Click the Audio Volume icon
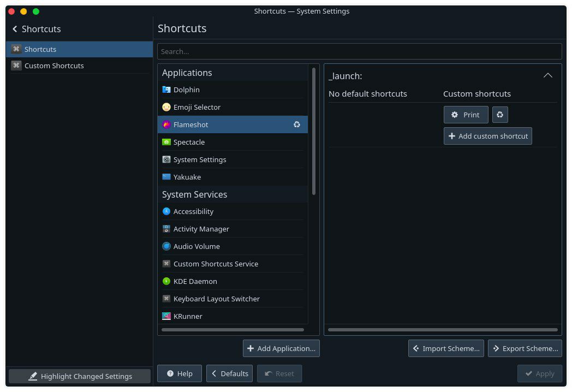The width and height of the screenshot is (572, 392). click(x=166, y=246)
